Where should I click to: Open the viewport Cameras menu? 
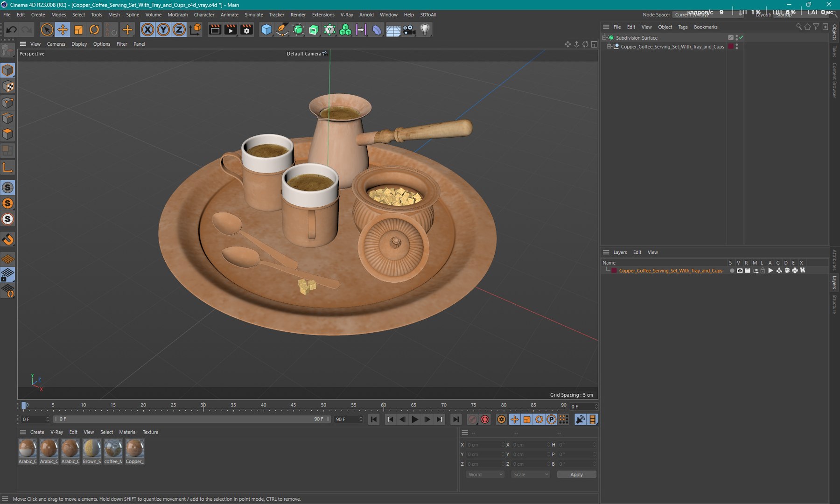[x=56, y=44]
